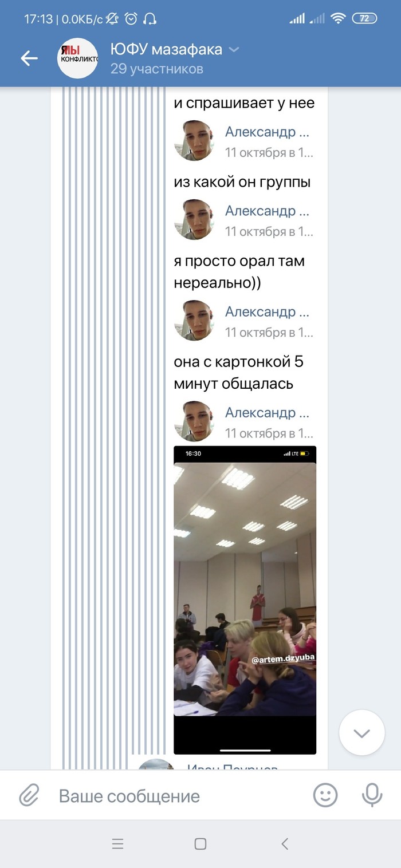This screenshot has width=401, height=868.
Task: Focus the Ваше сообщение input field
Action: tap(178, 796)
